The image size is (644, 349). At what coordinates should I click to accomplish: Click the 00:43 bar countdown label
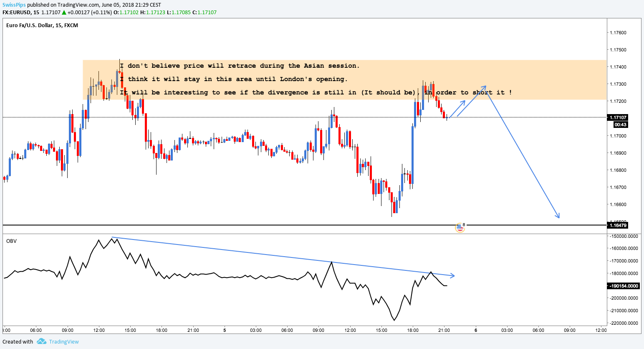coord(621,125)
